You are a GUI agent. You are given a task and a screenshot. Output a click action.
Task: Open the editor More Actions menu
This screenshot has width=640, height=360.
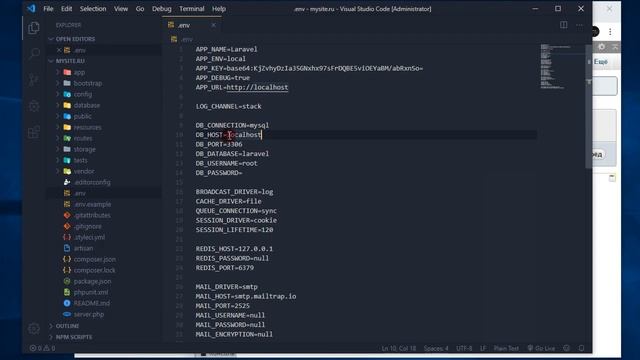(579, 25)
